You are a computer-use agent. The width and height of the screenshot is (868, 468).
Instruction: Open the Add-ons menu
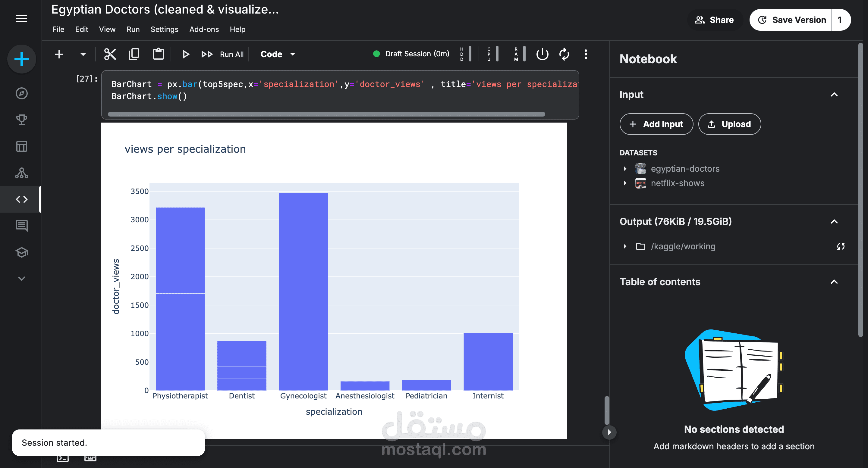tap(204, 29)
